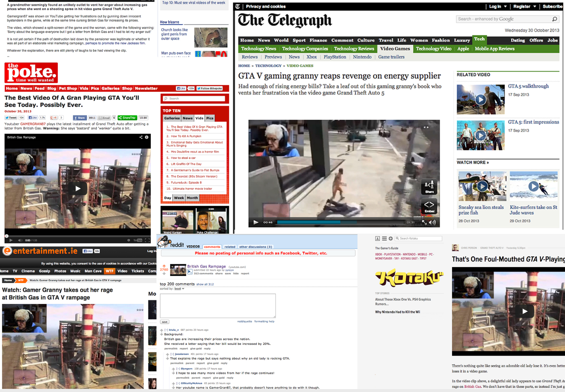Click the info icon in the Poke video header
This screenshot has width=565, height=392.
[146, 137]
